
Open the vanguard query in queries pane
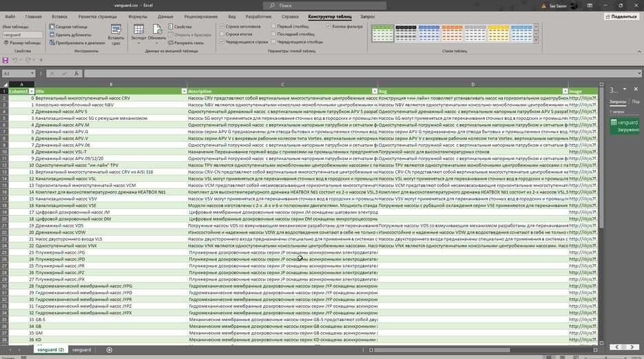(x=624, y=125)
